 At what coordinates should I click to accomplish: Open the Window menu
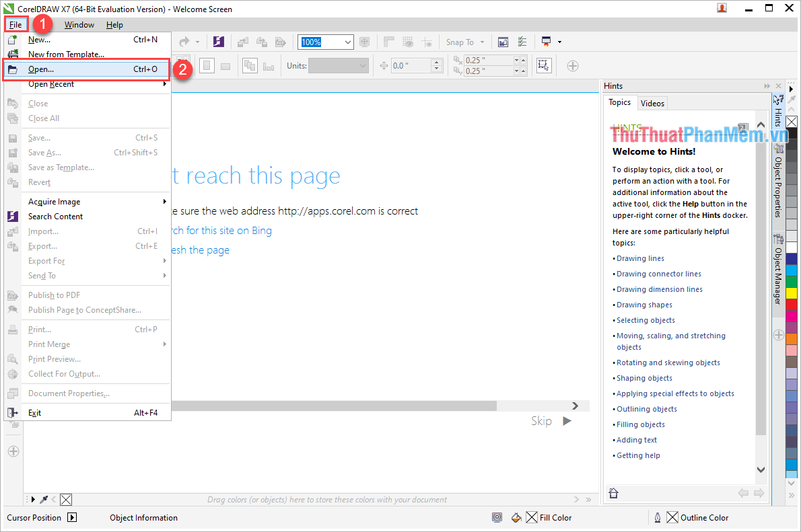pyautogui.click(x=79, y=25)
